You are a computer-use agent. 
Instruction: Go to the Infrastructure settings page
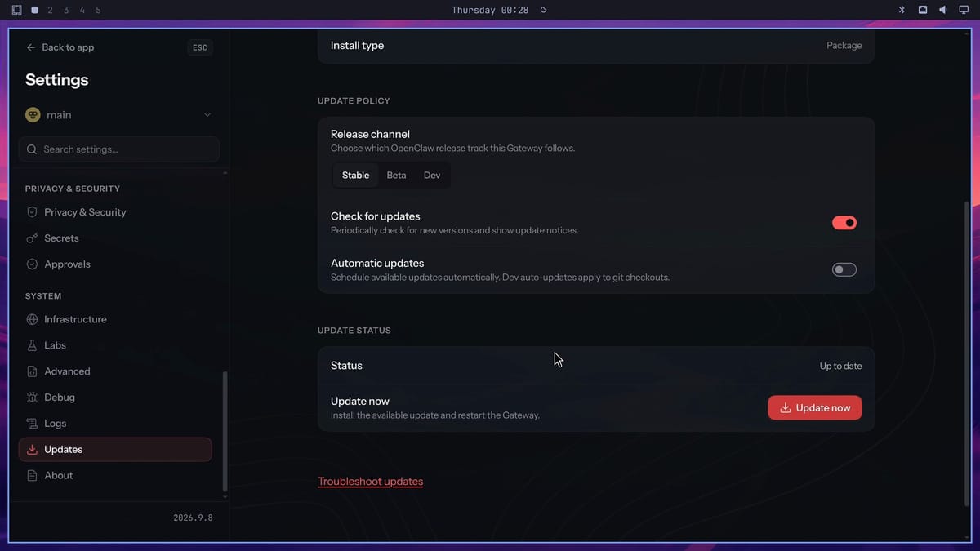click(x=115, y=319)
